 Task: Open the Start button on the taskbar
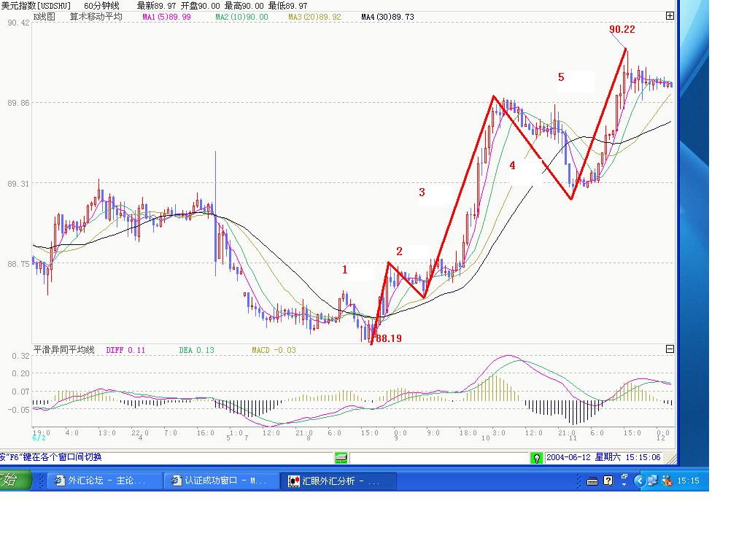15,480
